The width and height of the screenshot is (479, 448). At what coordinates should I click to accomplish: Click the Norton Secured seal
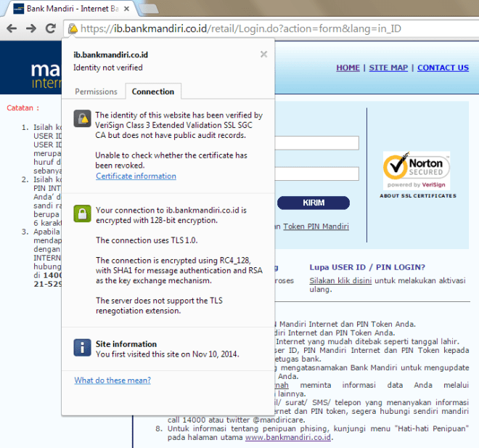[x=417, y=171]
